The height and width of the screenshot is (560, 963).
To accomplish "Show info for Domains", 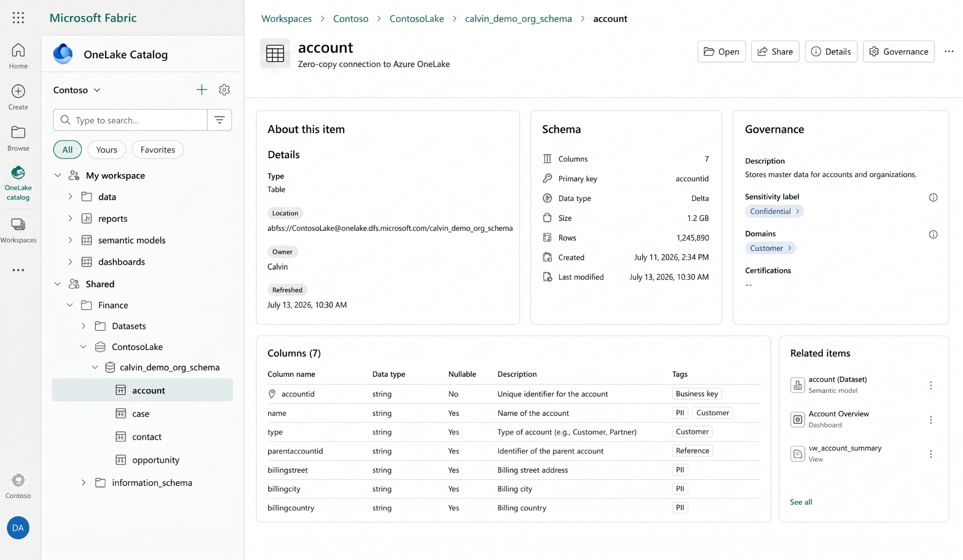I will pyautogui.click(x=933, y=234).
